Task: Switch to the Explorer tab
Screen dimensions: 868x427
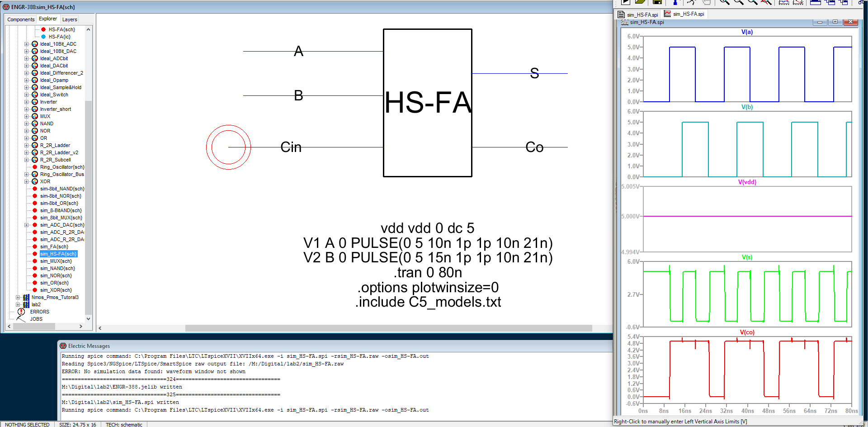Action: 48,19
